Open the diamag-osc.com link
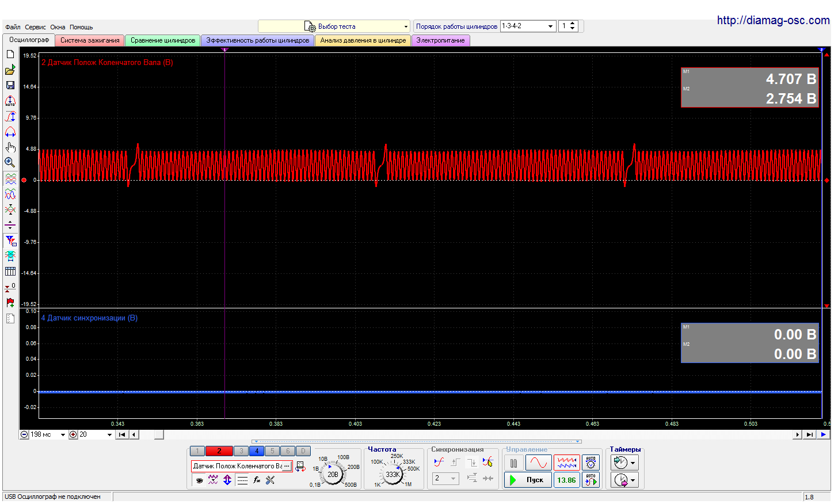The width and height of the screenshot is (838, 504). point(773,20)
